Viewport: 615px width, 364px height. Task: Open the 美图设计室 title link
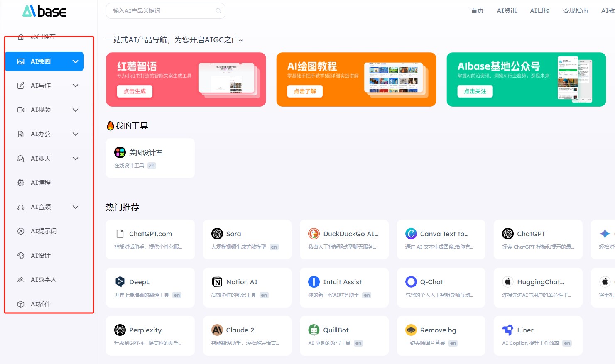[x=146, y=152]
